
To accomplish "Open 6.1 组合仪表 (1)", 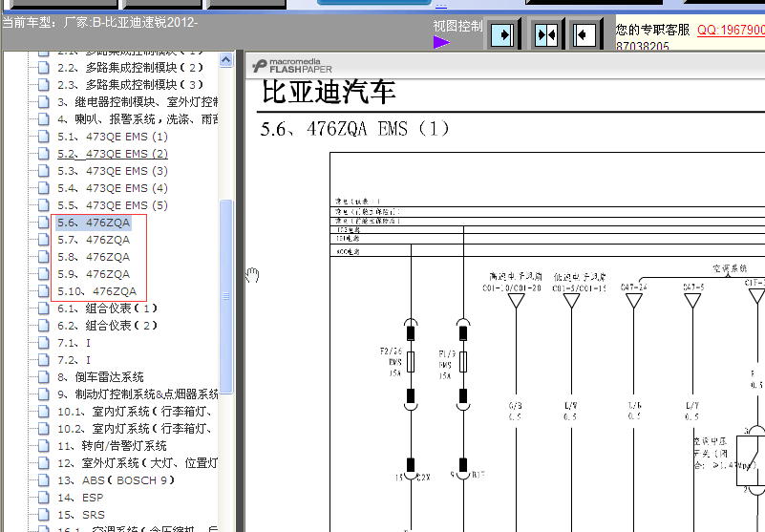I will point(107,309).
